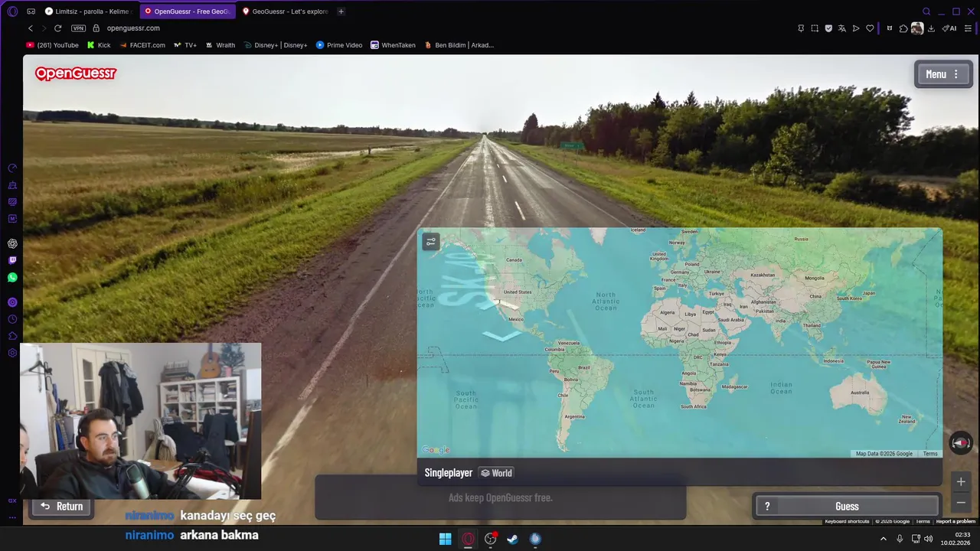The height and width of the screenshot is (551, 980).
Task: Open Keyboard shortcuts link
Action: click(847, 521)
